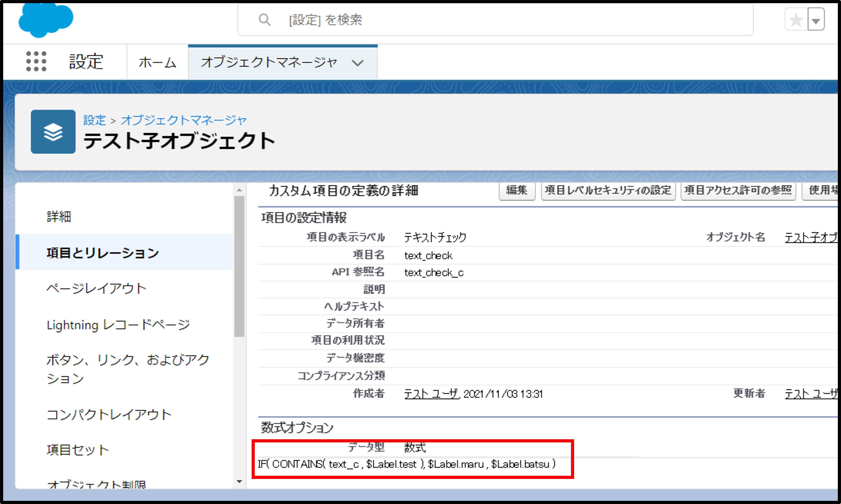Viewport: 841px width, 504px height.
Task: Expand the オブジェクトマネージャ tab chevron
Action: pyautogui.click(x=357, y=63)
